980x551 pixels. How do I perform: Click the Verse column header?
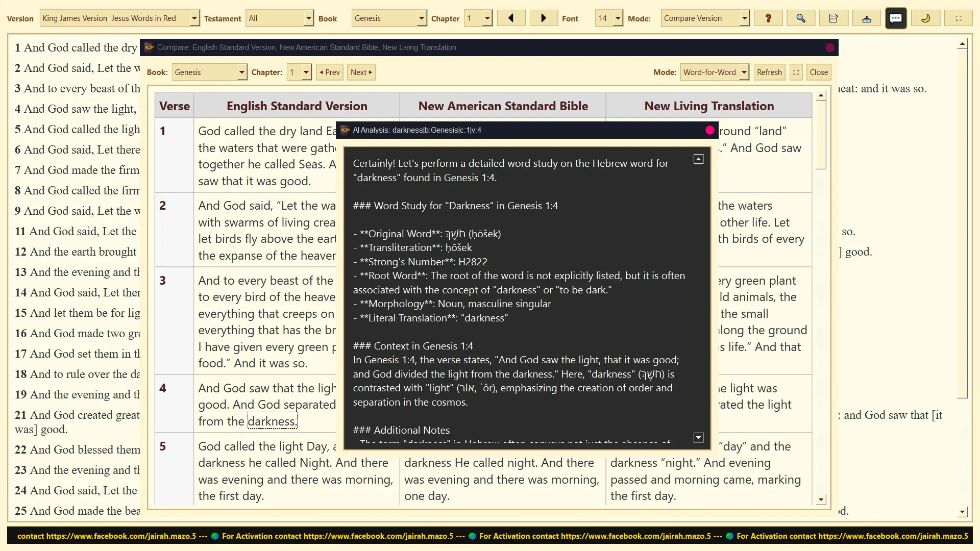[x=175, y=106]
